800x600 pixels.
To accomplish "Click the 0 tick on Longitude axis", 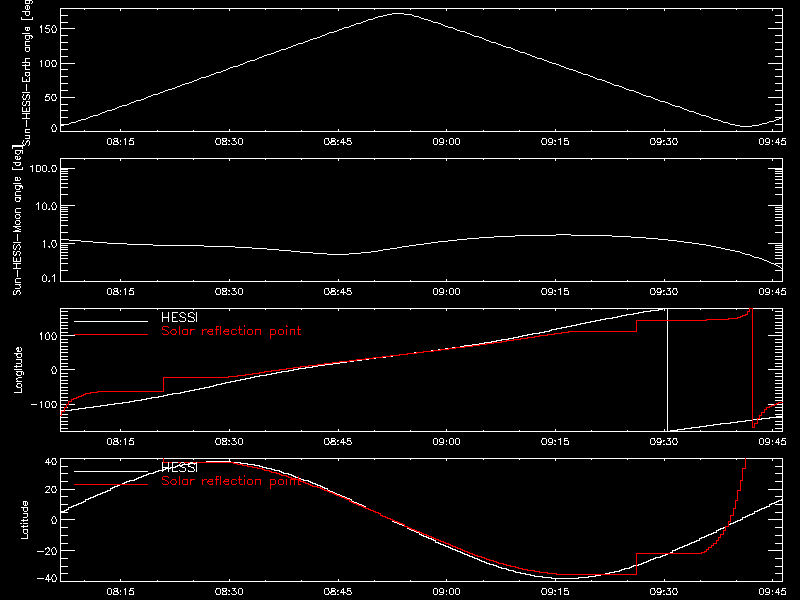I will [x=54, y=370].
